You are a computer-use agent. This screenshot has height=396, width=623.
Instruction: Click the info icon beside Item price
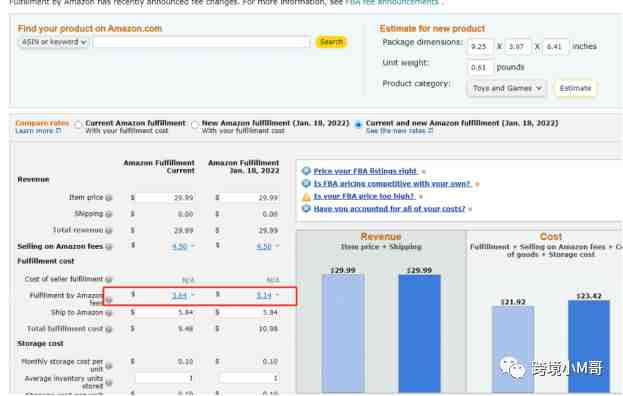(109, 198)
